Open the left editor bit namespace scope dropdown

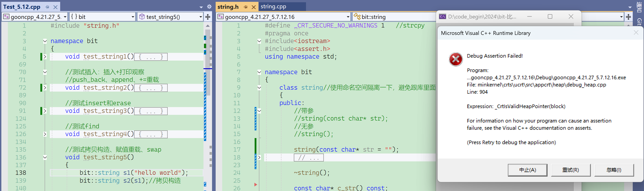(103, 17)
